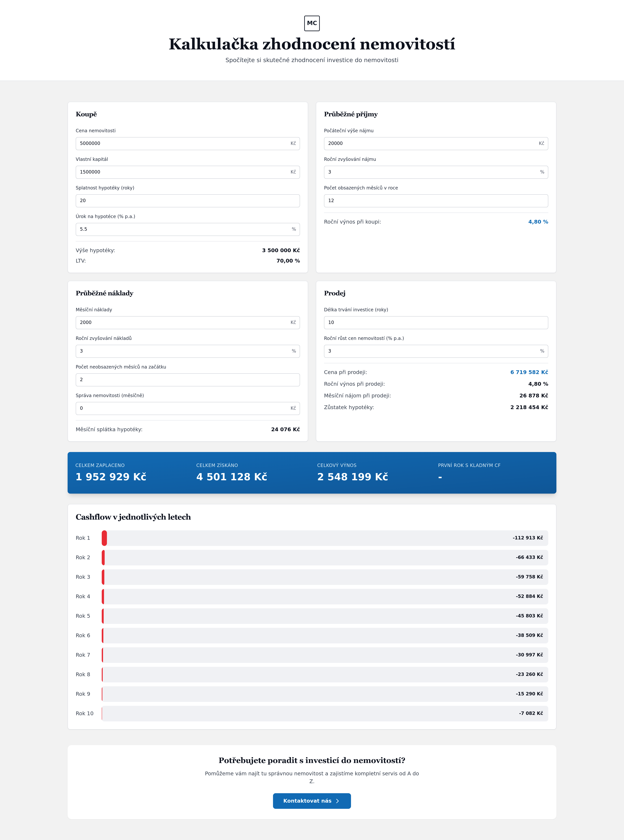
Task: Click the Rok 1 red cashflow bar
Action: (104, 538)
